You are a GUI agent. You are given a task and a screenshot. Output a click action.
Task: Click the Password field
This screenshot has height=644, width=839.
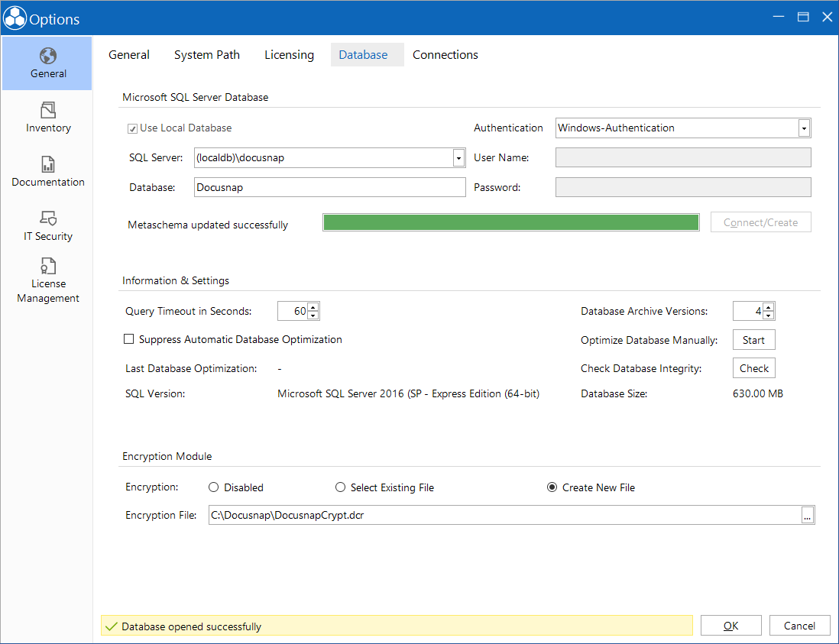coord(683,187)
